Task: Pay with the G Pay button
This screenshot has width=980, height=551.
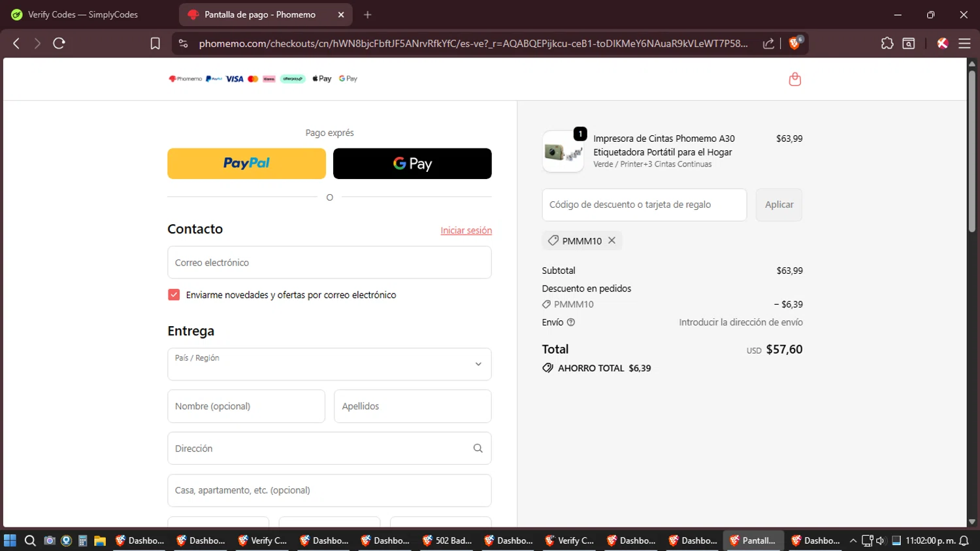Action: (x=412, y=163)
